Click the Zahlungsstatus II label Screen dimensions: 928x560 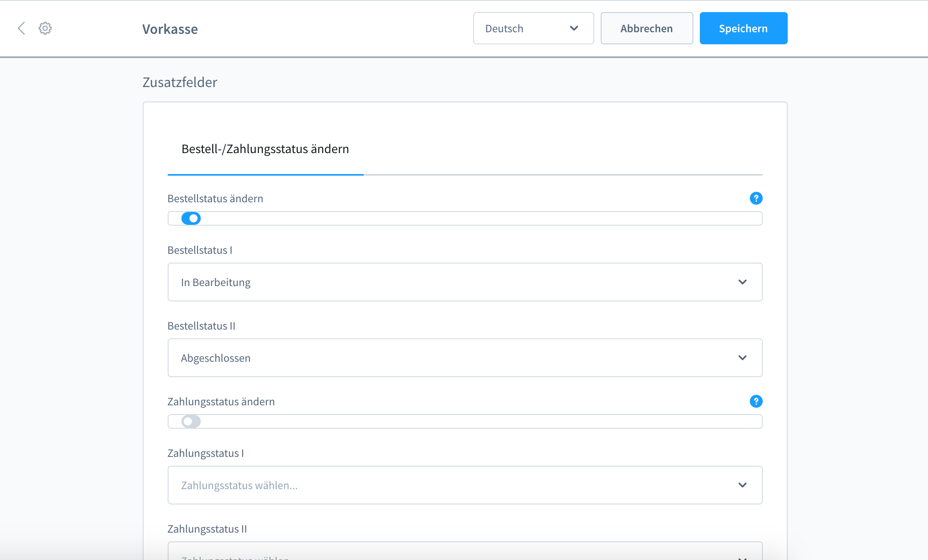point(207,529)
